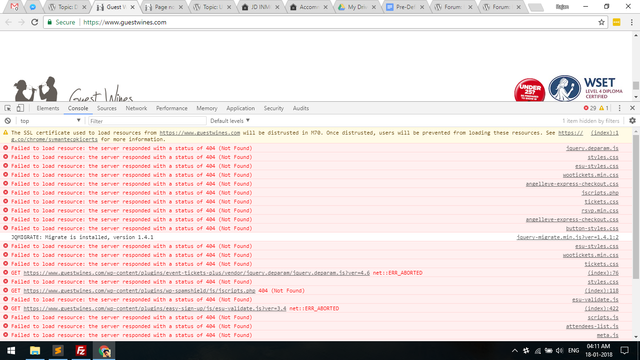This screenshot has height=360, width=640.
Task: Open the esu-validate.js source link
Action: click(x=595, y=300)
